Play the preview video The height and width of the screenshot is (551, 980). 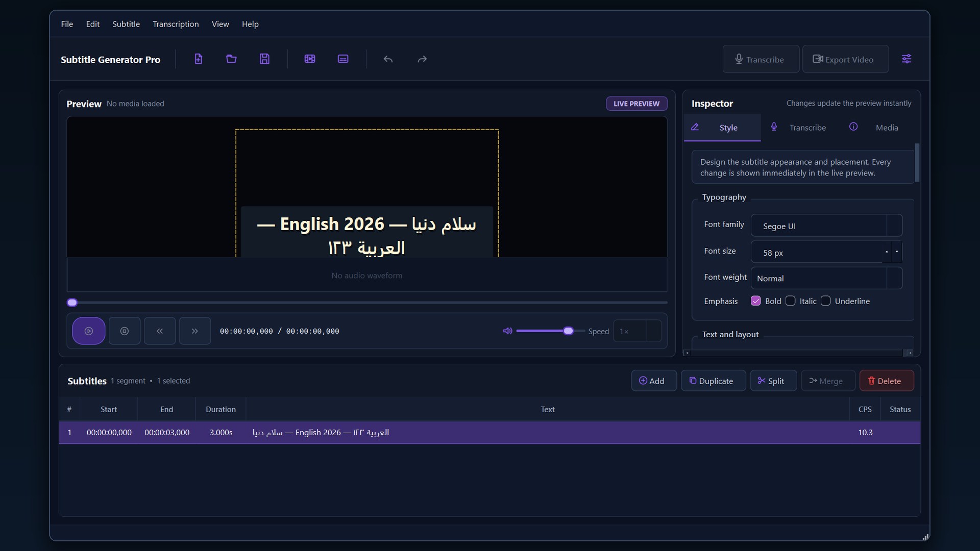coord(89,331)
